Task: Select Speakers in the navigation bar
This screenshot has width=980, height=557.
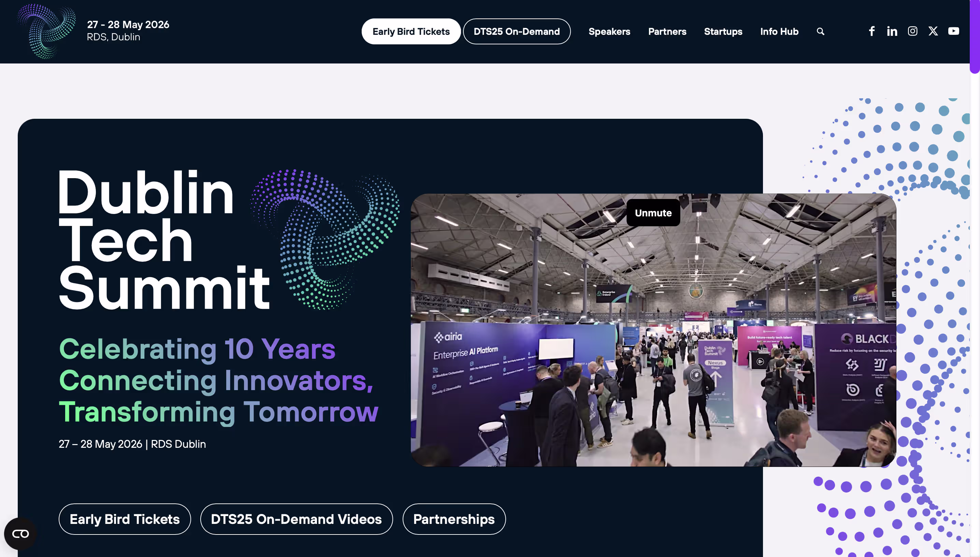Action: 609,31
